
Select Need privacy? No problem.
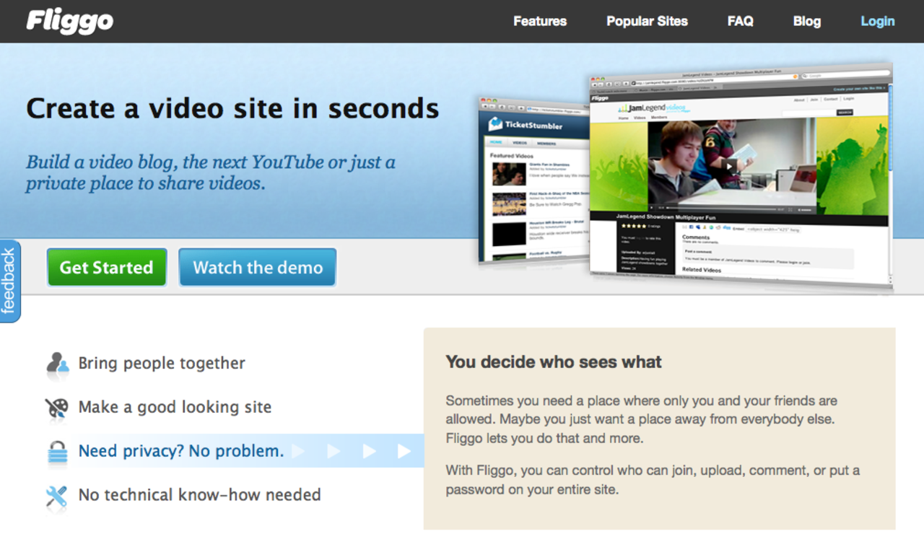(x=180, y=452)
